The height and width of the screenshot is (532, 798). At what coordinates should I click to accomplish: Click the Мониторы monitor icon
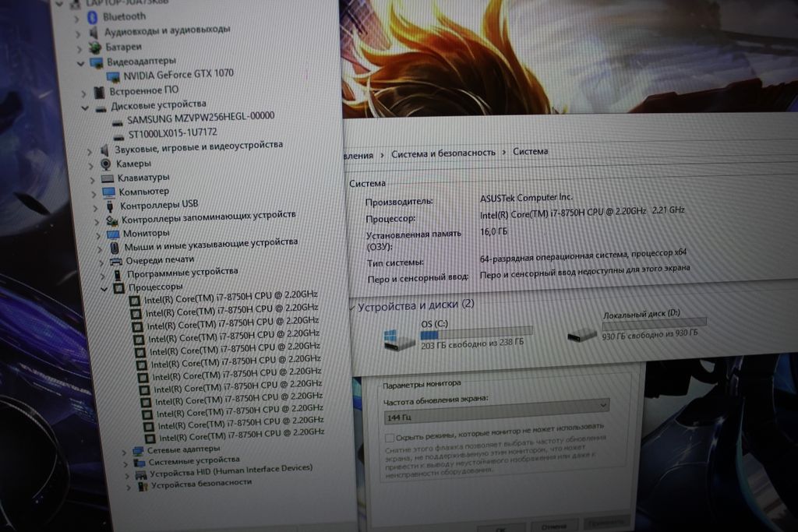tap(112, 234)
